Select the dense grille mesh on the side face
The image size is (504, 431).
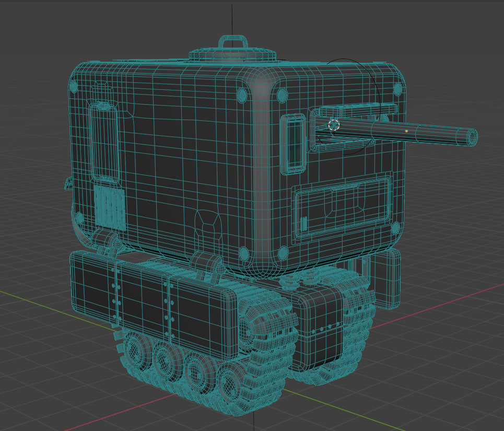[x=110, y=208]
